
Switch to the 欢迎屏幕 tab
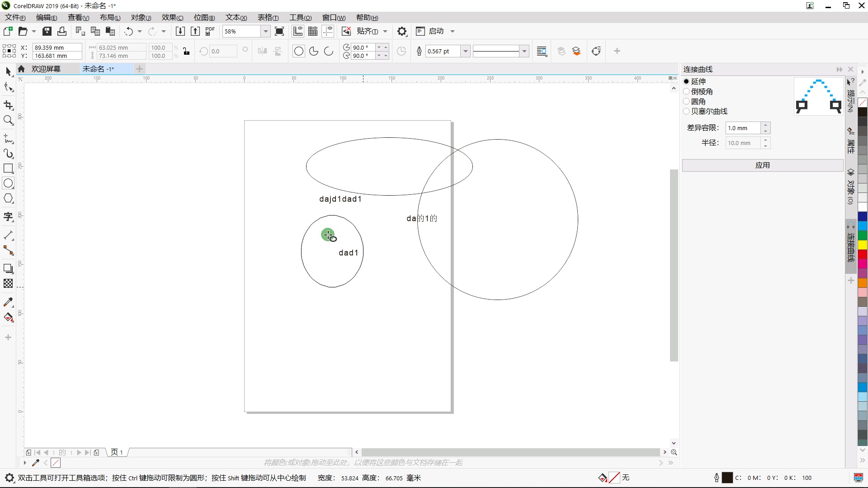click(x=46, y=69)
